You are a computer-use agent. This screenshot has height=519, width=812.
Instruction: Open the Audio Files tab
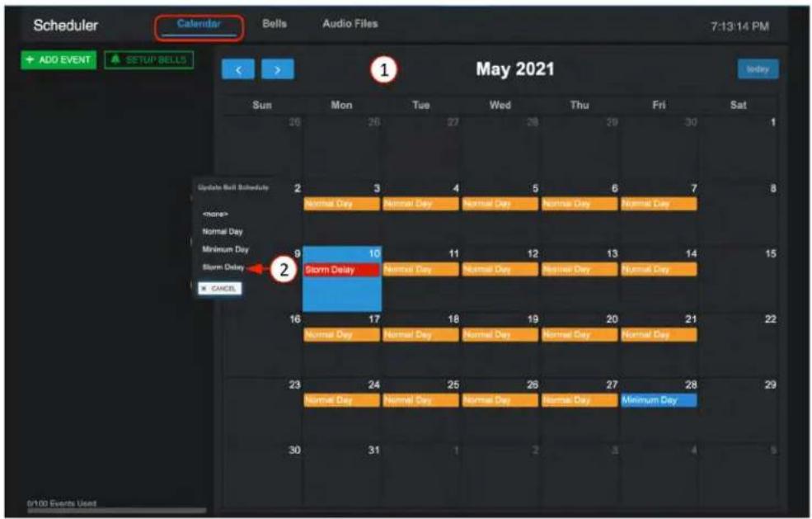click(x=350, y=24)
